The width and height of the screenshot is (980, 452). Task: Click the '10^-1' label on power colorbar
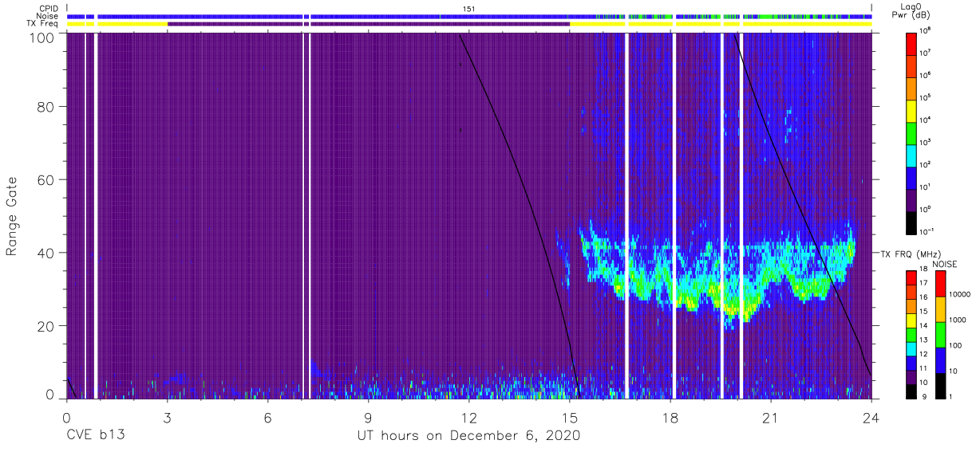[927, 232]
